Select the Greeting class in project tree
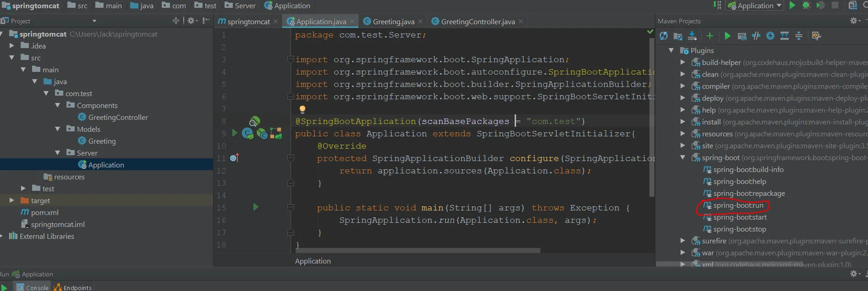This screenshot has width=868, height=291. 97,141
